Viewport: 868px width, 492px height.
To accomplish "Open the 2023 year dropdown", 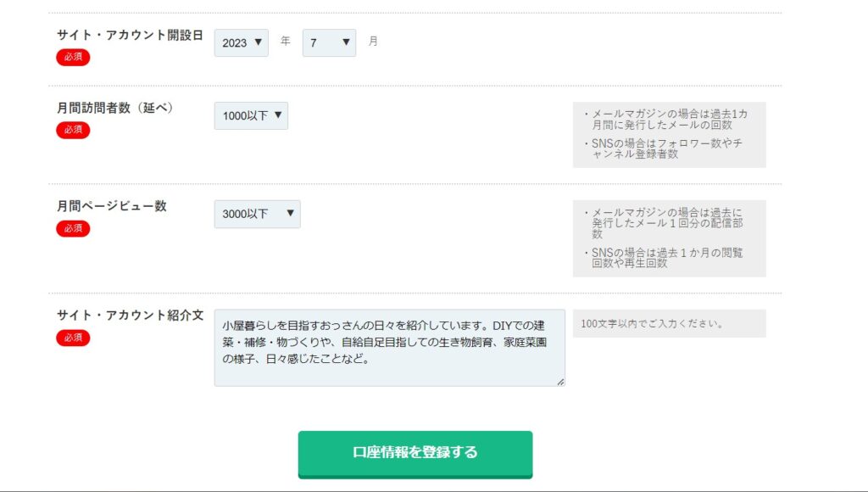I will coord(242,42).
